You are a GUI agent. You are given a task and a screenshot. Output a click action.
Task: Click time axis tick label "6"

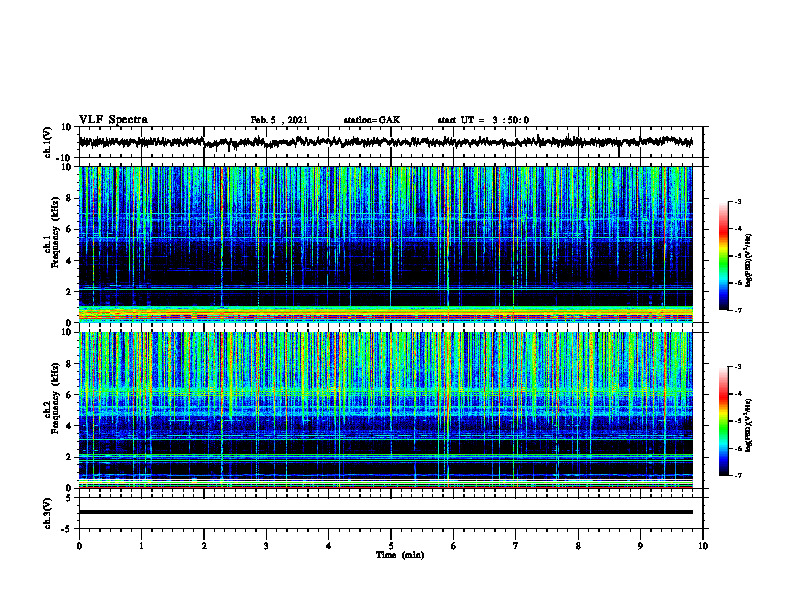454,546
